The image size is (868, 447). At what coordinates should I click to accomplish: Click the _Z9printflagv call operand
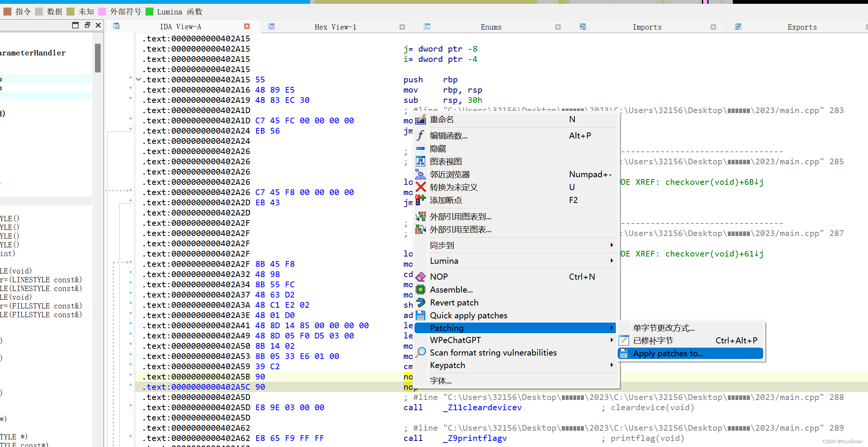(474, 438)
